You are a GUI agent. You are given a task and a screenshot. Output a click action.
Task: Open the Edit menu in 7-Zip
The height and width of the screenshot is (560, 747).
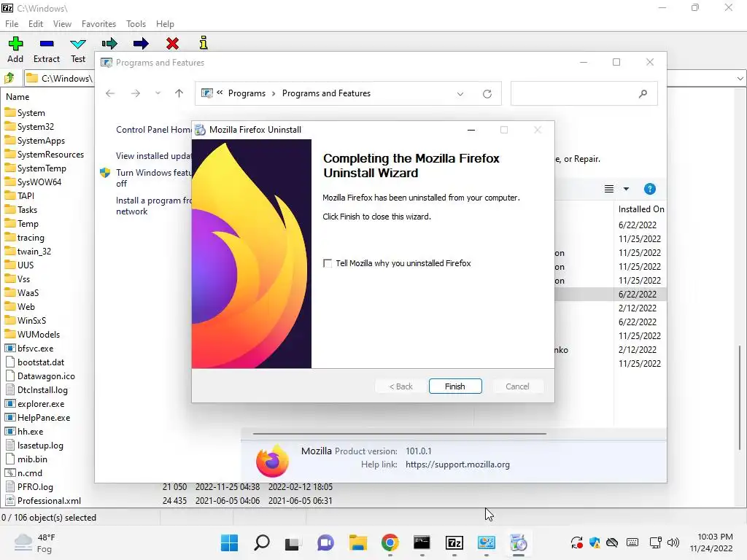coord(35,24)
